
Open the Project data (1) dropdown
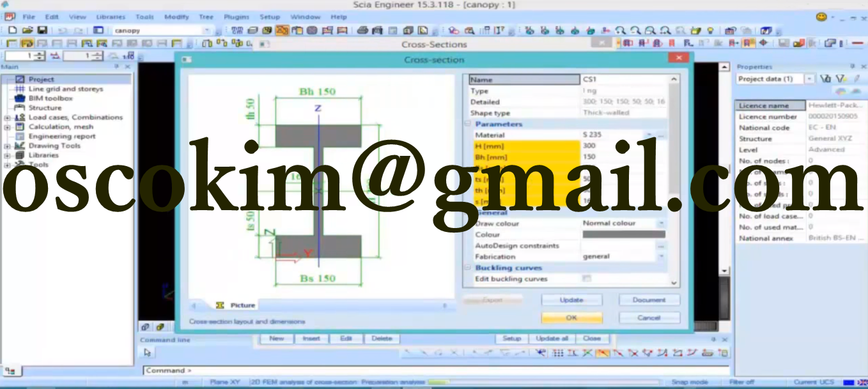(x=810, y=79)
